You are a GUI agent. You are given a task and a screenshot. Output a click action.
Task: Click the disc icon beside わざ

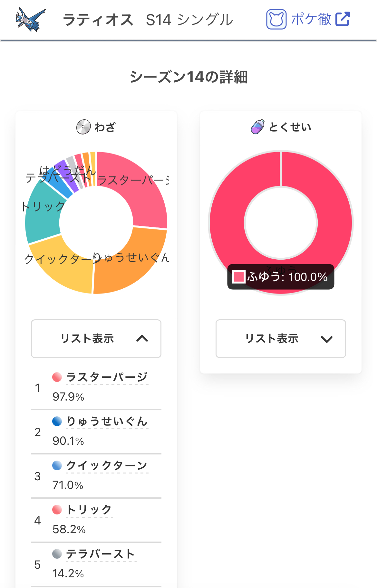83,127
